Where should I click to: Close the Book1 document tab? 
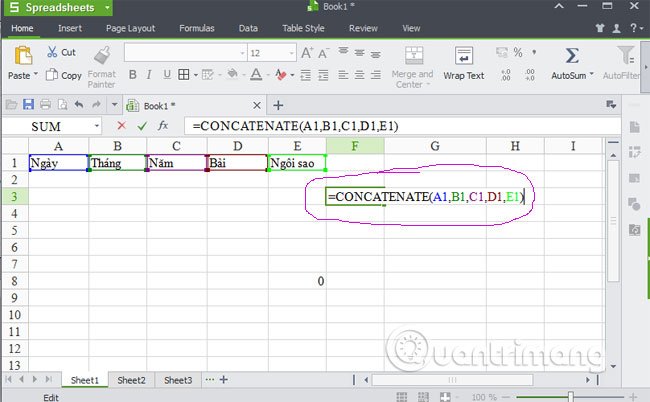tap(257, 105)
